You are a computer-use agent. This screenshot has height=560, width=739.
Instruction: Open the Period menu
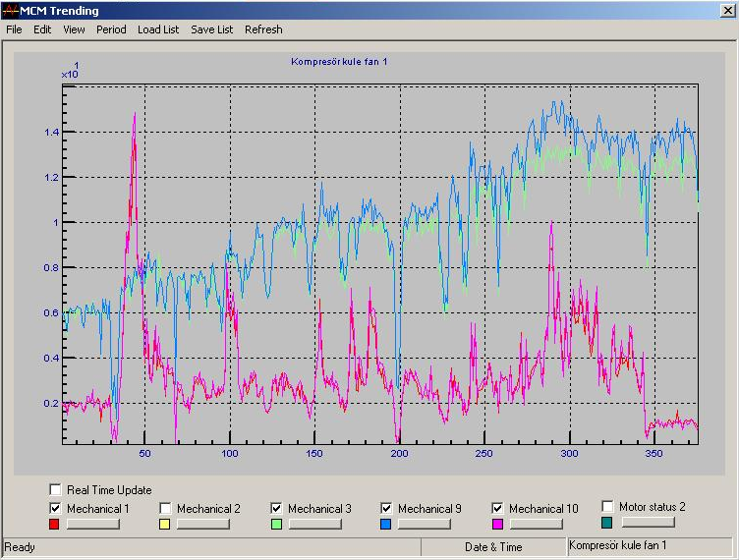pos(111,29)
